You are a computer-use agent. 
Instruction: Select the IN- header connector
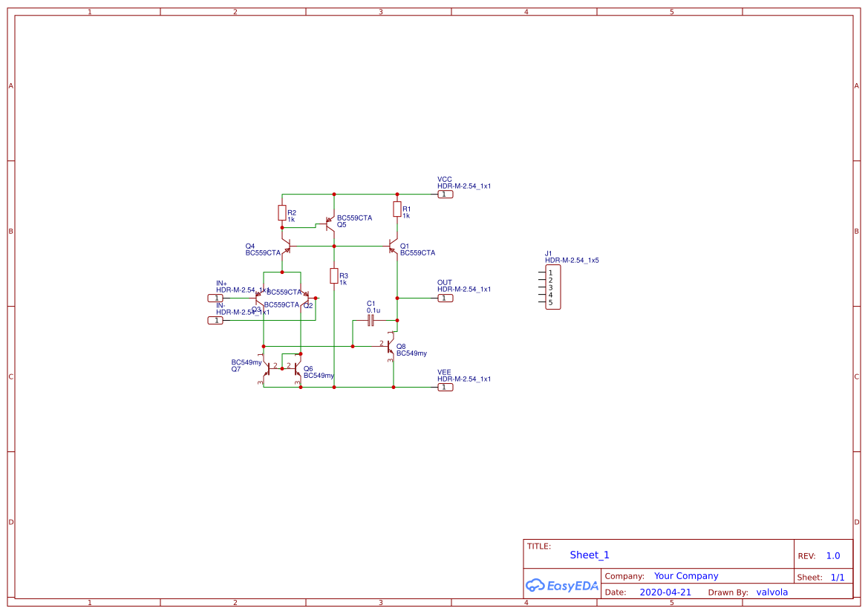click(216, 320)
